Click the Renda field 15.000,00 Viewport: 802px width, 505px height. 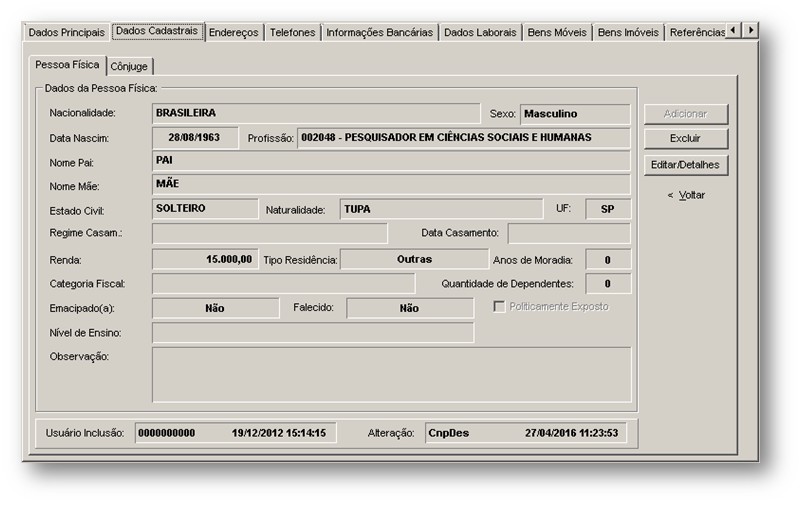tap(205, 259)
